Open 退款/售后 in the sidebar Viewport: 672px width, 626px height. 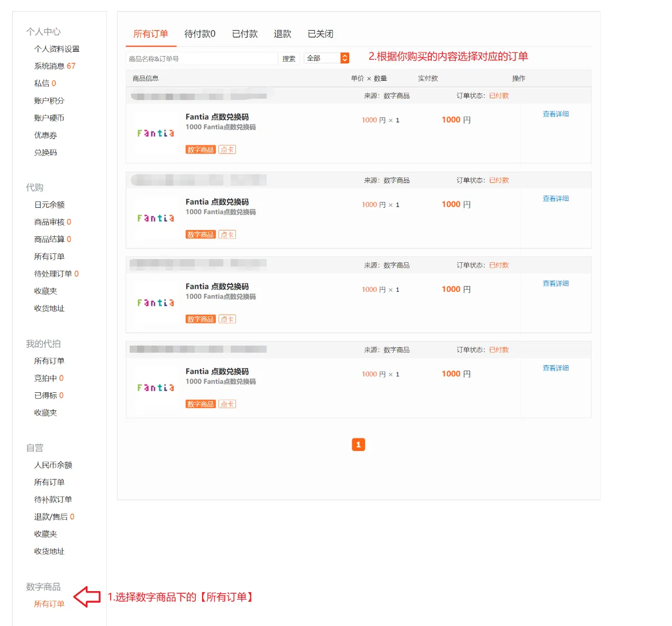coord(54,517)
